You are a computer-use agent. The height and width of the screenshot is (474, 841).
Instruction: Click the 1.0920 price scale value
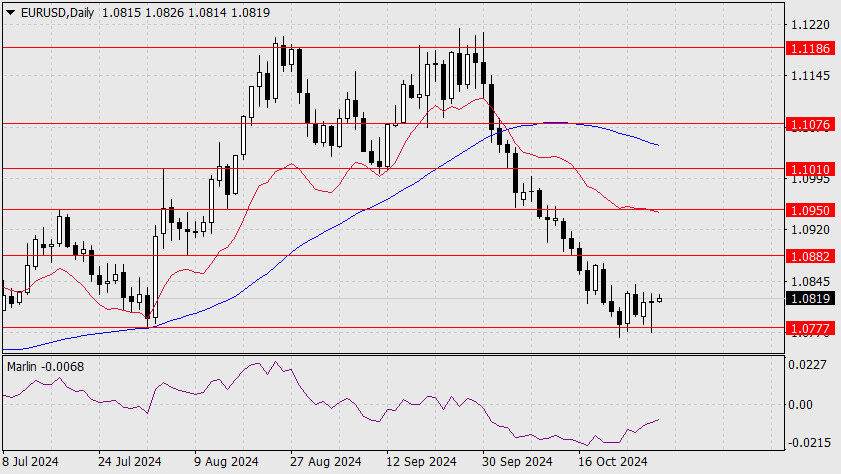[810, 229]
